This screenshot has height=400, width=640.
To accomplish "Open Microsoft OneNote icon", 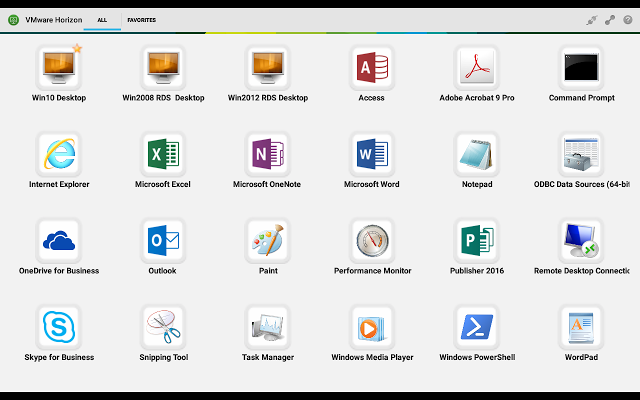I will (x=268, y=154).
